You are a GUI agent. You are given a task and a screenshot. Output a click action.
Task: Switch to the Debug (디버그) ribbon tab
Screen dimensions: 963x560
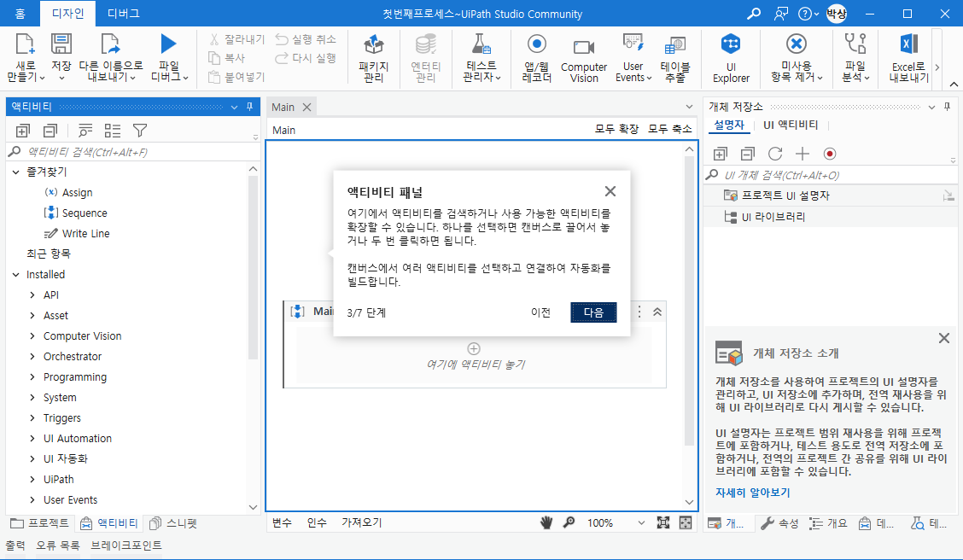(124, 14)
